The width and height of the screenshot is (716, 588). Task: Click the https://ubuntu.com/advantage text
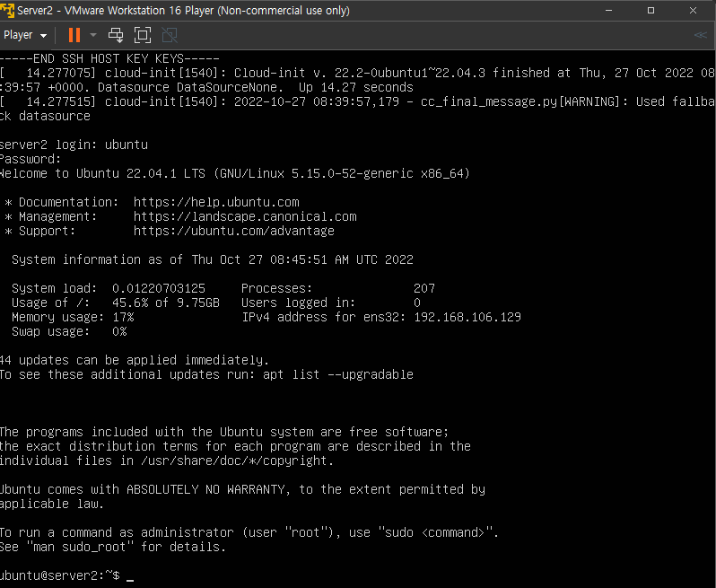234,231
